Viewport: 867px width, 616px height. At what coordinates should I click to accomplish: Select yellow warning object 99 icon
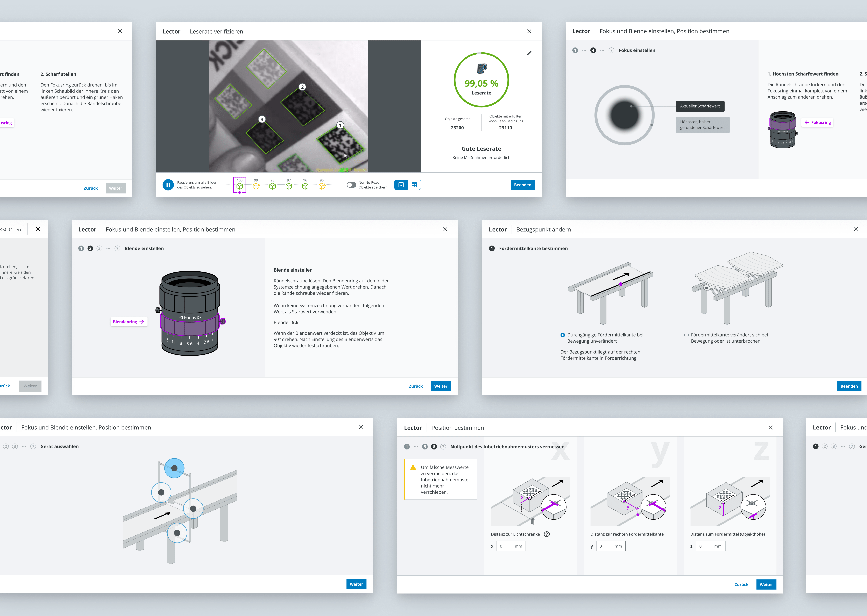coord(256,186)
